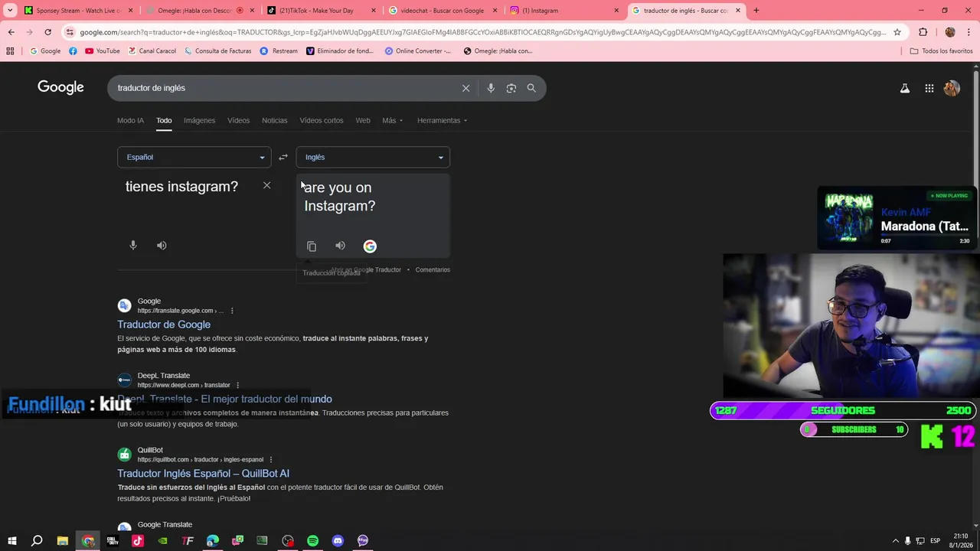The width and height of the screenshot is (980, 551).
Task: Go to the Google homepage logo
Action: point(60,87)
